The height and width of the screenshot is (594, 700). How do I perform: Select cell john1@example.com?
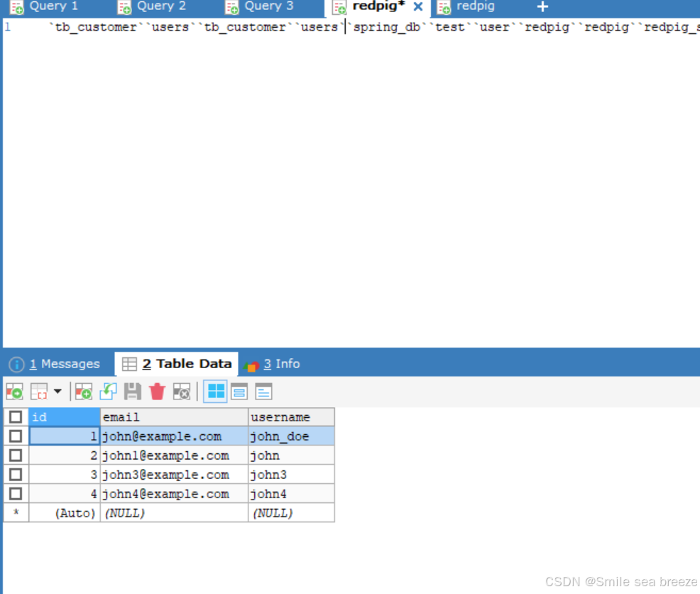(x=174, y=455)
